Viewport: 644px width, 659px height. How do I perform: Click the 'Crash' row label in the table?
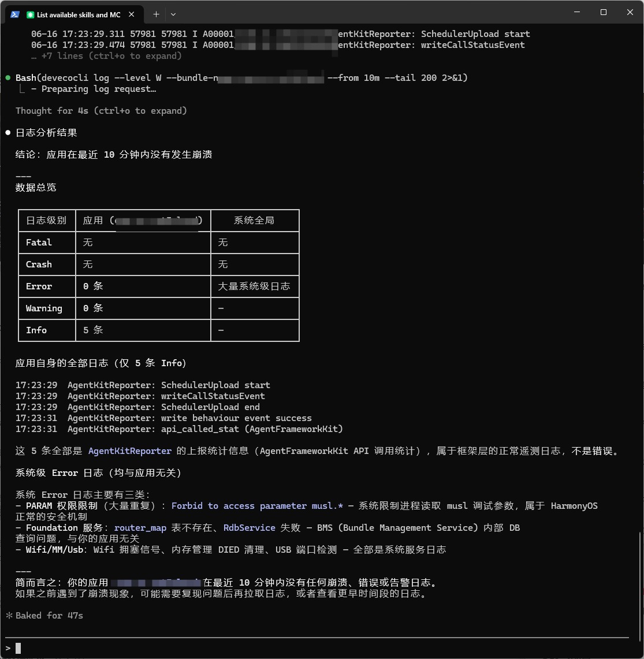click(39, 265)
